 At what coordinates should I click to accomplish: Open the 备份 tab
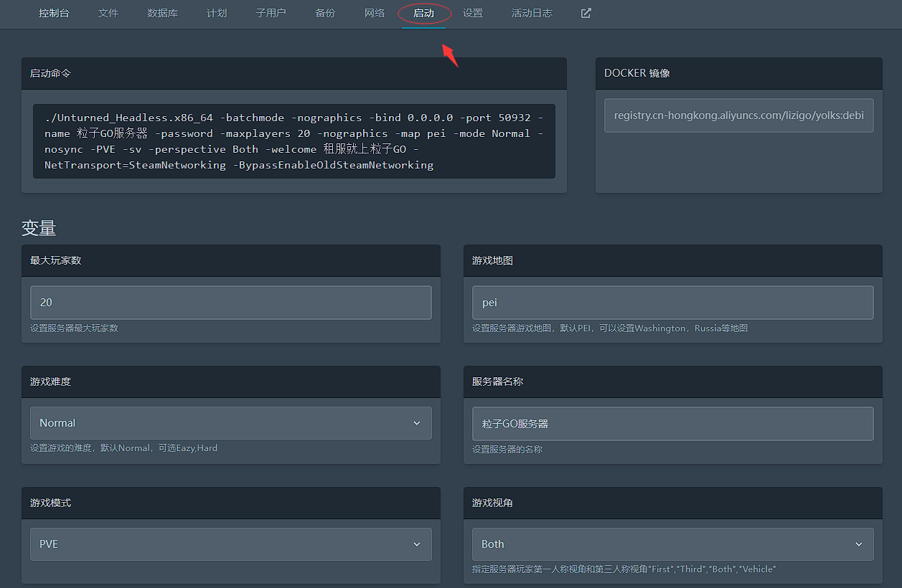point(325,13)
